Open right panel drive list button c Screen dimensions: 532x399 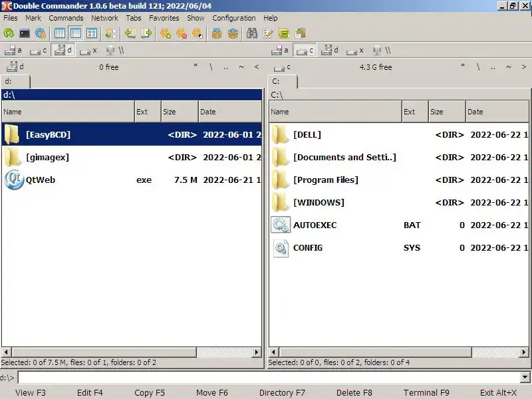pos(282,68)
